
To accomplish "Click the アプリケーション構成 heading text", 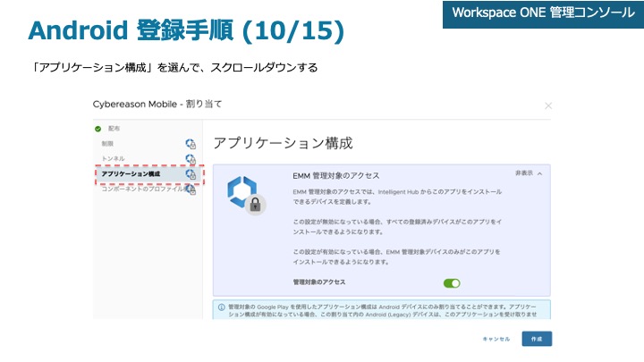I will pos(283,143).
